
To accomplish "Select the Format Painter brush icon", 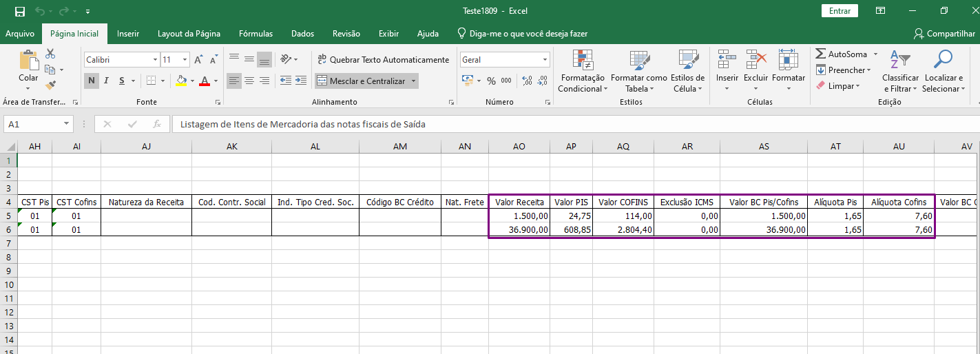I will point(50,85).
